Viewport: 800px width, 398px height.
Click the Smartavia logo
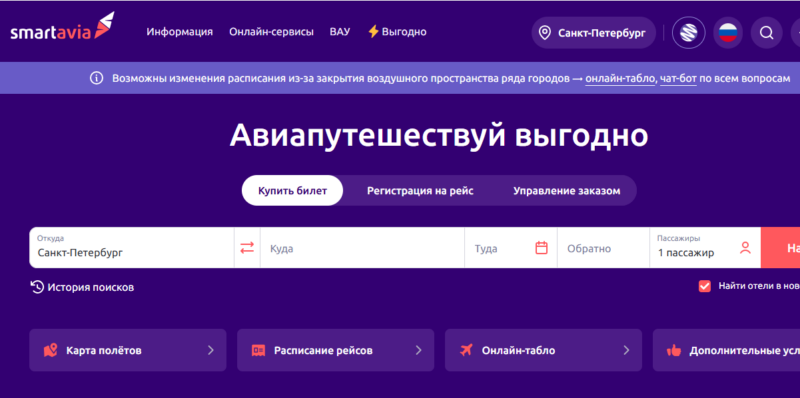62,27
